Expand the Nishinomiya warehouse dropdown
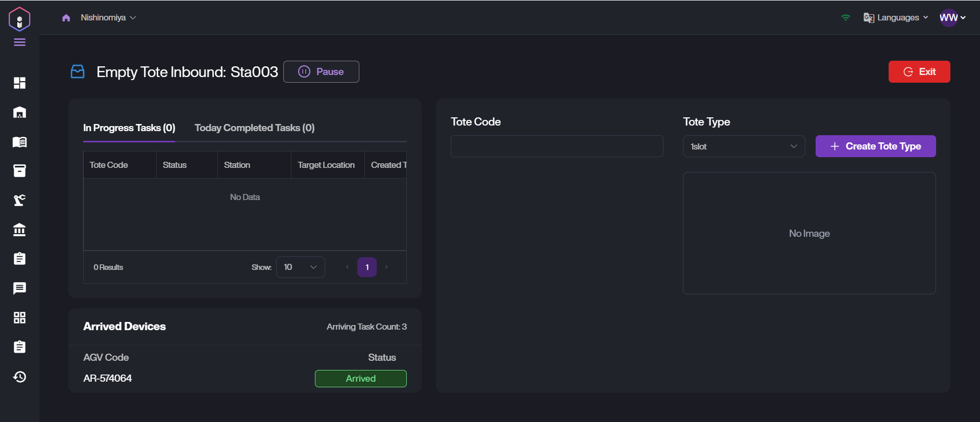 [108, 18]
